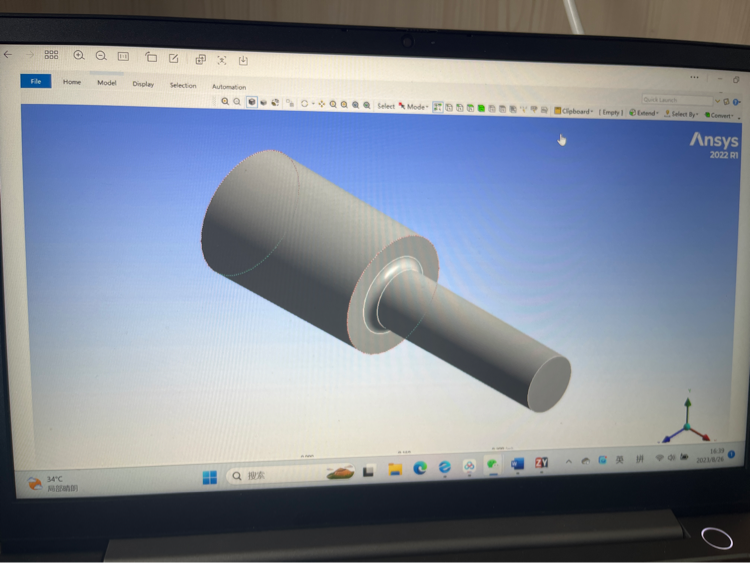Click the show mesh icon
The image size is (750, 563).
(x=290, y=103)
